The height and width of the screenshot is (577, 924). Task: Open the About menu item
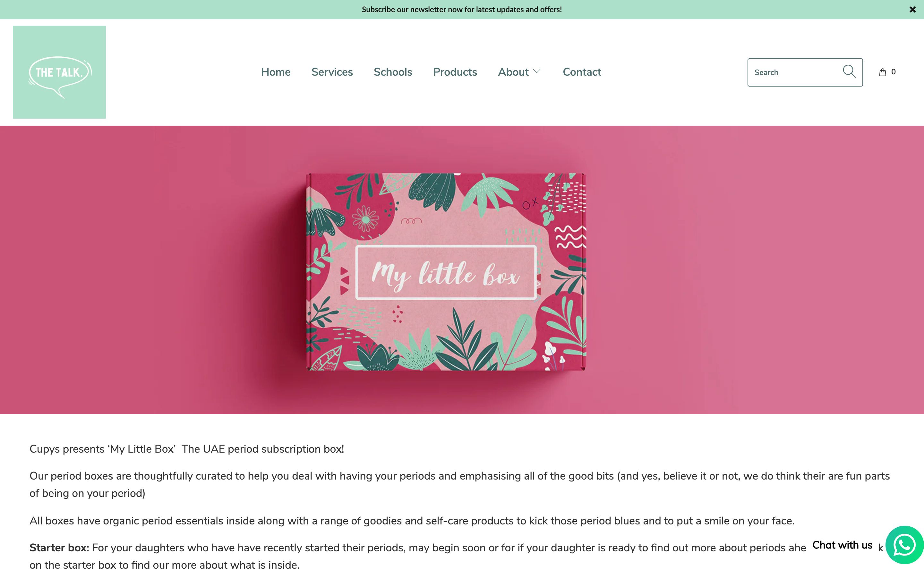click(x=513, y=72)
